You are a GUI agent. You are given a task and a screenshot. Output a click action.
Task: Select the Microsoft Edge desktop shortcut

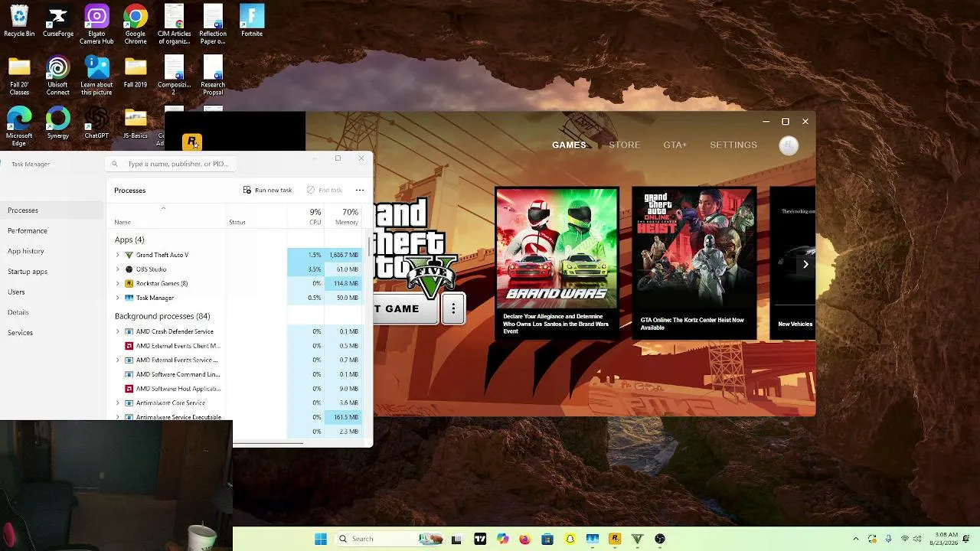(x=19, y=126)
